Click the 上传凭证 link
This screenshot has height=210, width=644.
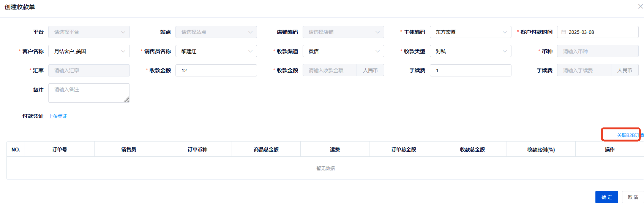pos(58,116)
